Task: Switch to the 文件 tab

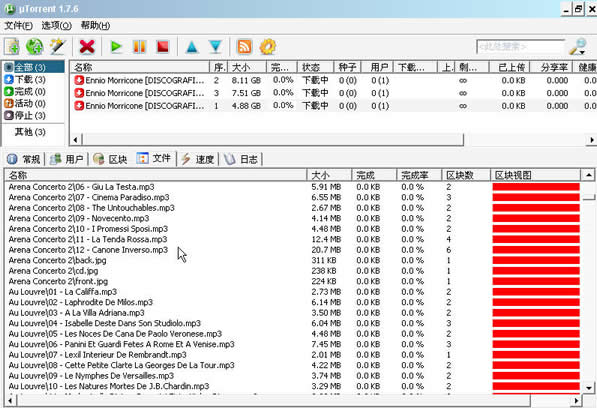Action: (x=154, y=158)
